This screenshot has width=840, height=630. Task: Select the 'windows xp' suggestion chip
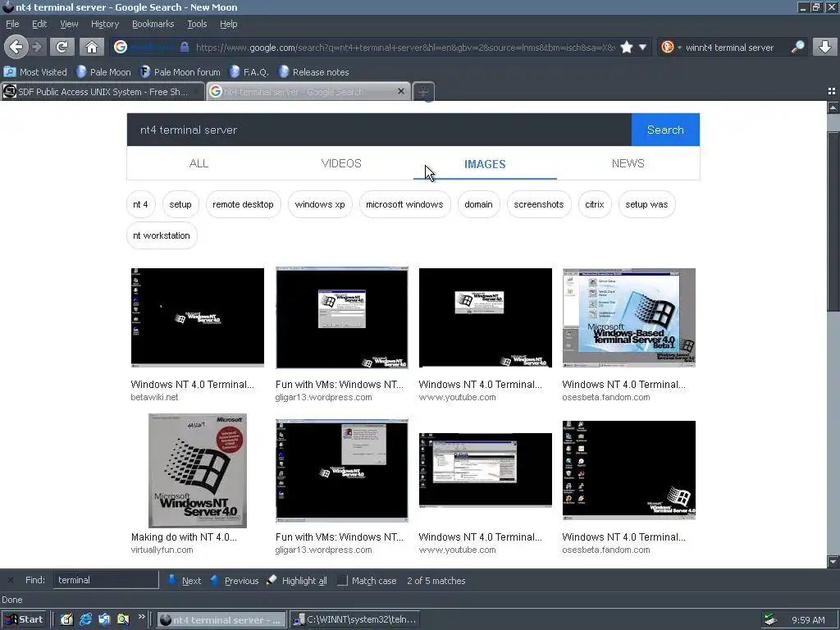point(320,204)
